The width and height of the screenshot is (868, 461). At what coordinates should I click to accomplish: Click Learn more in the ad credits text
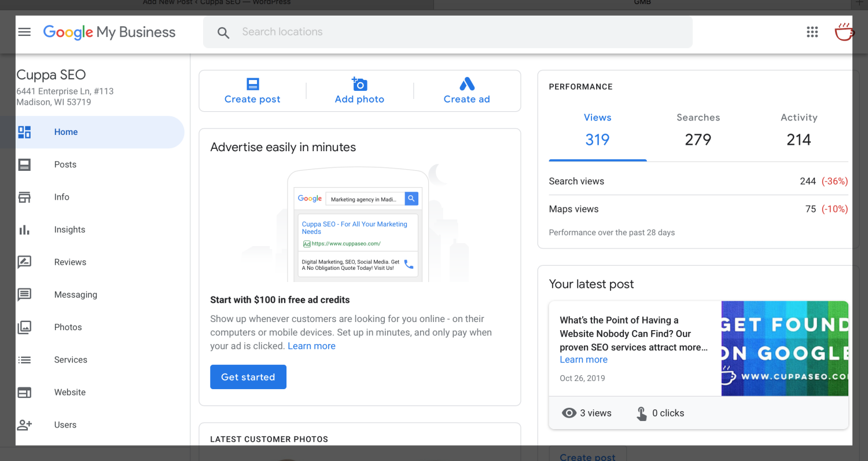(x=311, y=346)
